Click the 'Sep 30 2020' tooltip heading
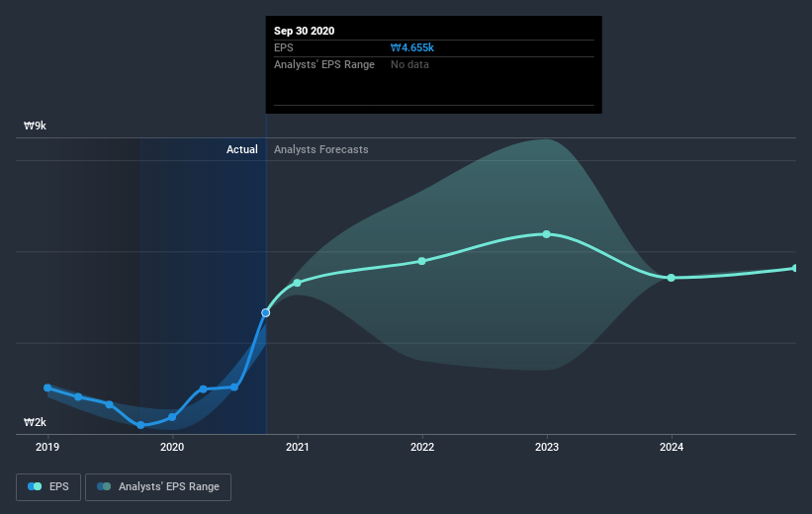Image resolution: width=812 pixels, height=514 pixels. pyautogui.click(x=304, y=31)
